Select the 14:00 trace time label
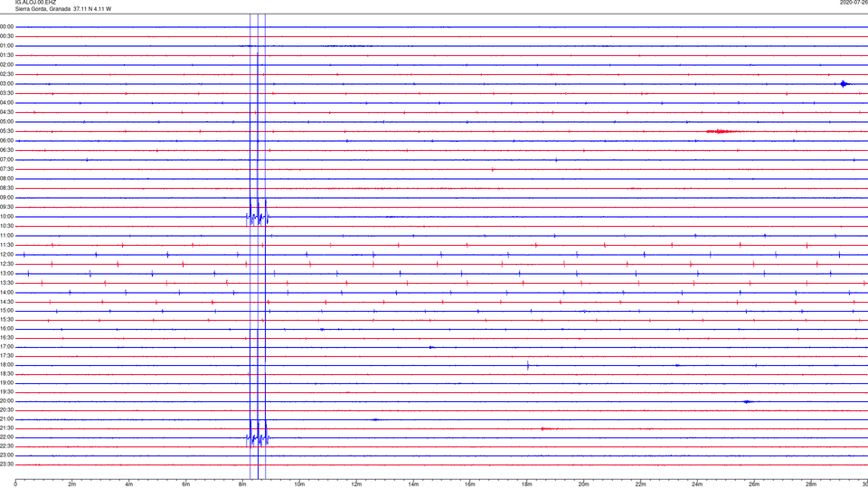 click(7, 292)
